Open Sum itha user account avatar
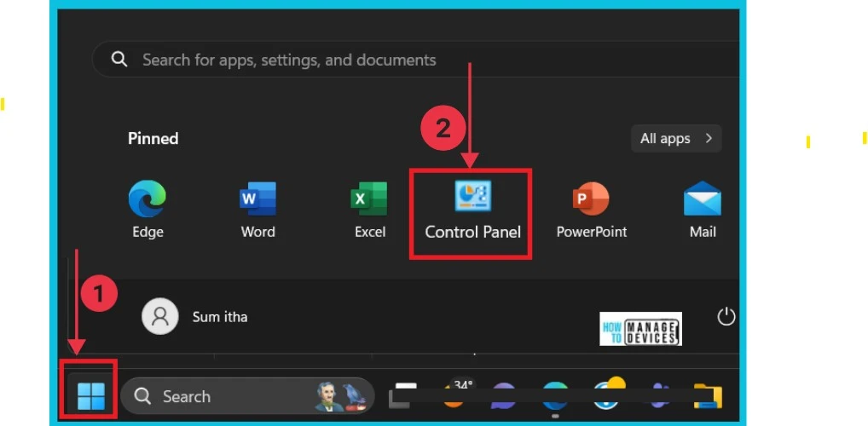868x426 pixels. [160, 316]
